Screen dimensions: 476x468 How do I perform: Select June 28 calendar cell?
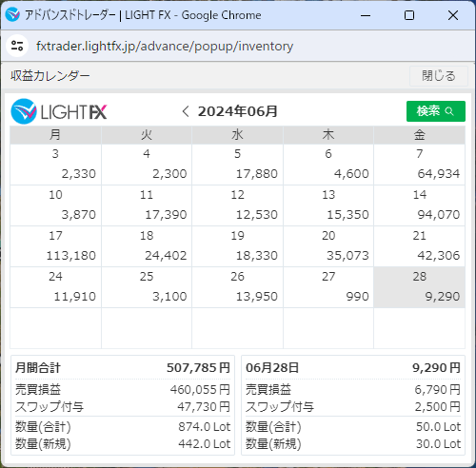tap(419, 287)
